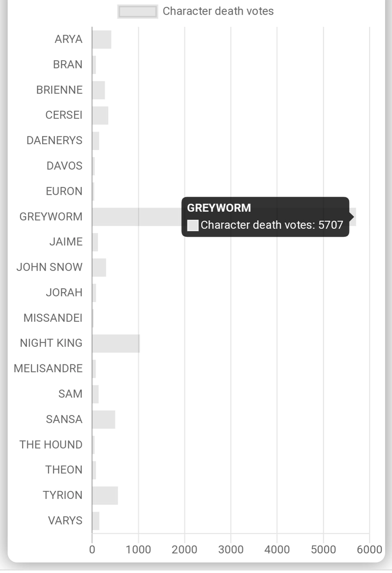Toggle the Character death votes legend swatch
Screen dimensions: 392x573
138,11
